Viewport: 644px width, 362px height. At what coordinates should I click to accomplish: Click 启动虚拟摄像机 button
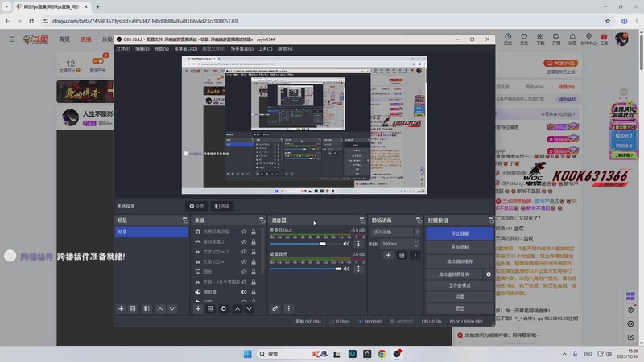click(454, 274)
